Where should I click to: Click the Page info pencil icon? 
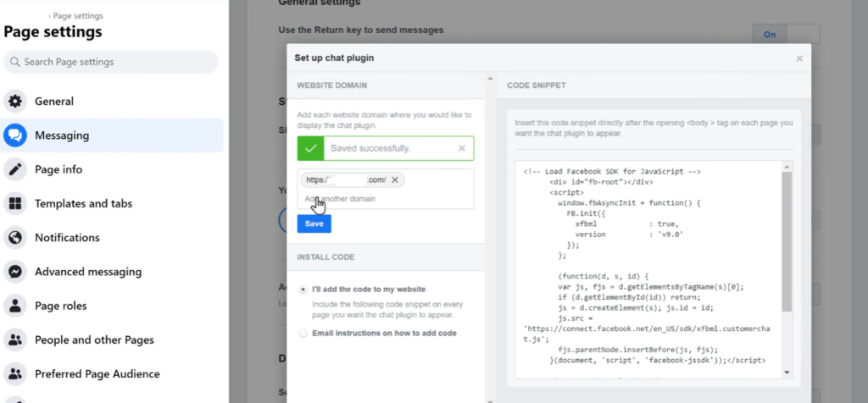(15, 169)
